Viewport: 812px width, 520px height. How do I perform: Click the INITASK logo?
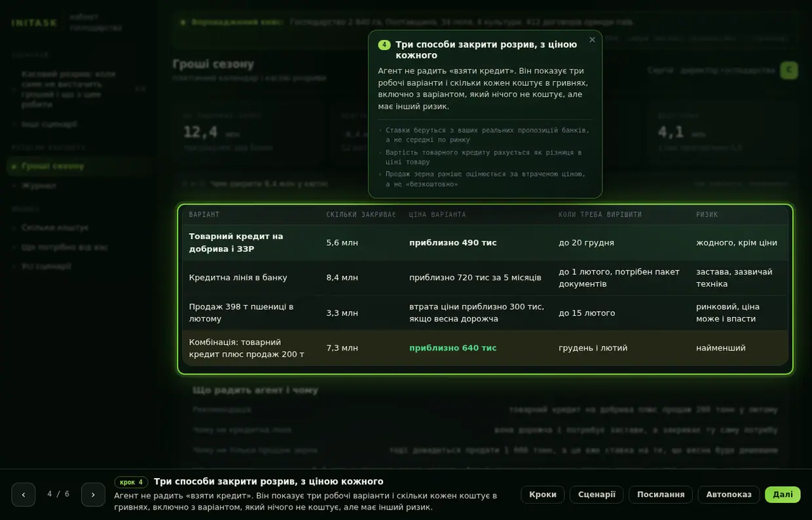(x=35, y=23)
